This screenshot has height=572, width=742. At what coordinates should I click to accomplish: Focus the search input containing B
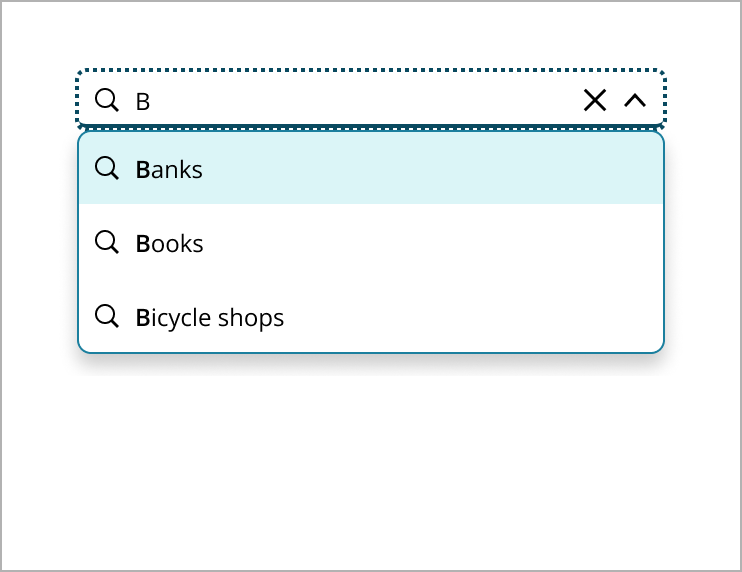[350, 100]
